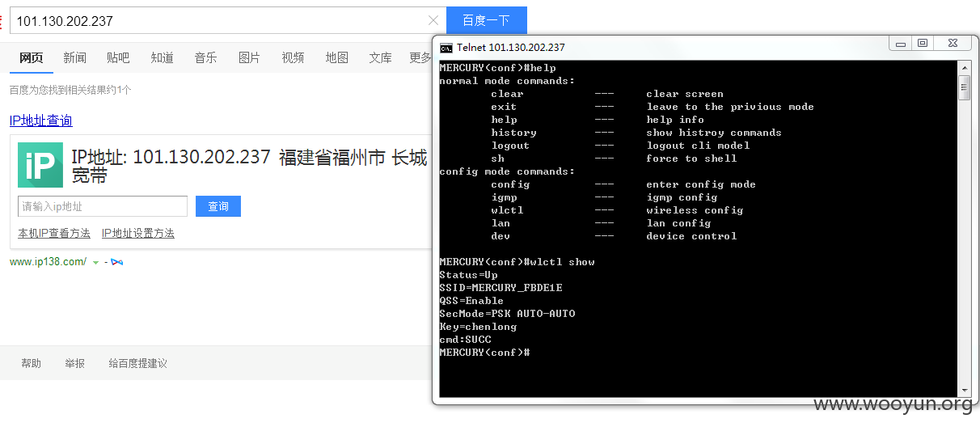This screenshot has height=427, width=980.
Task: Focus the 请输入ip地址 input field
Action: [x=103, y=206]
